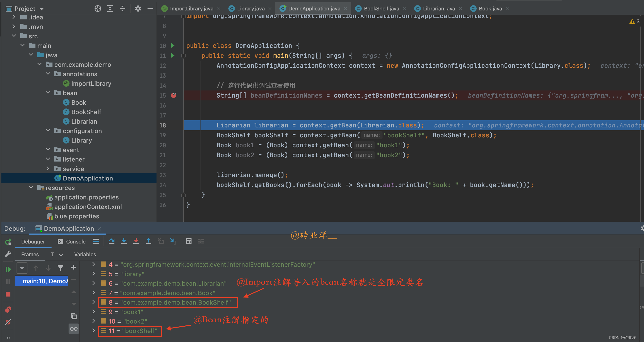Screen dimensions: 644x342
Task: Click the Step Into icon in debugger
Action: (125, 243)
